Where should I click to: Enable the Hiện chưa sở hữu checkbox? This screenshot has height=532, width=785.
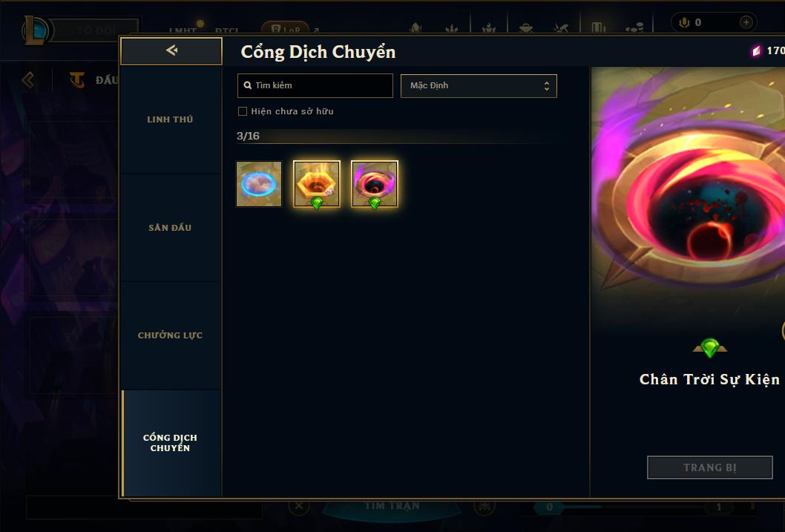(x=243, y=111)
